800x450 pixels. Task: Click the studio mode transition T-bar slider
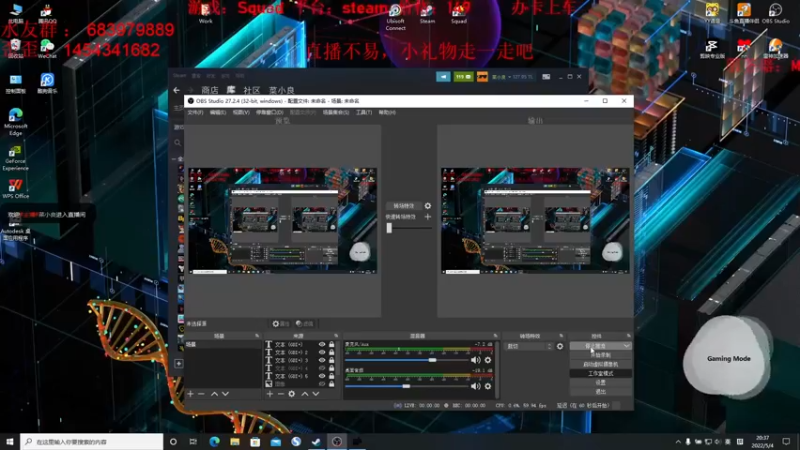(x=408, y=228)
